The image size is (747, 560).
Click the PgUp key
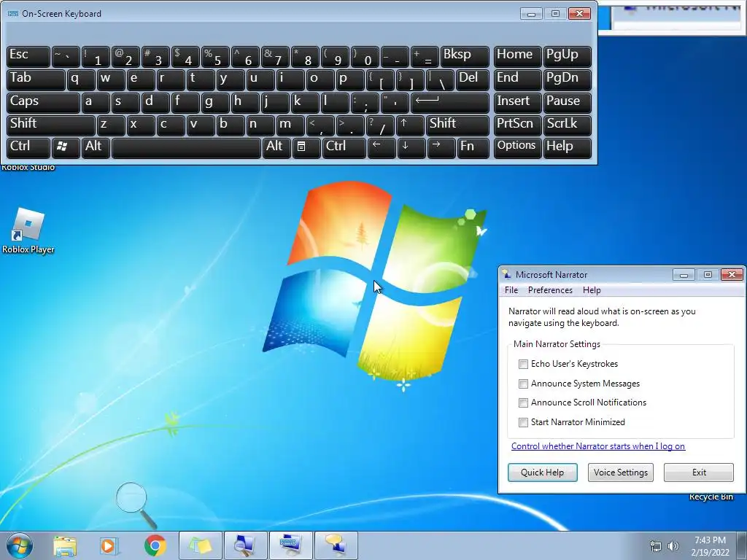[567, 56]
